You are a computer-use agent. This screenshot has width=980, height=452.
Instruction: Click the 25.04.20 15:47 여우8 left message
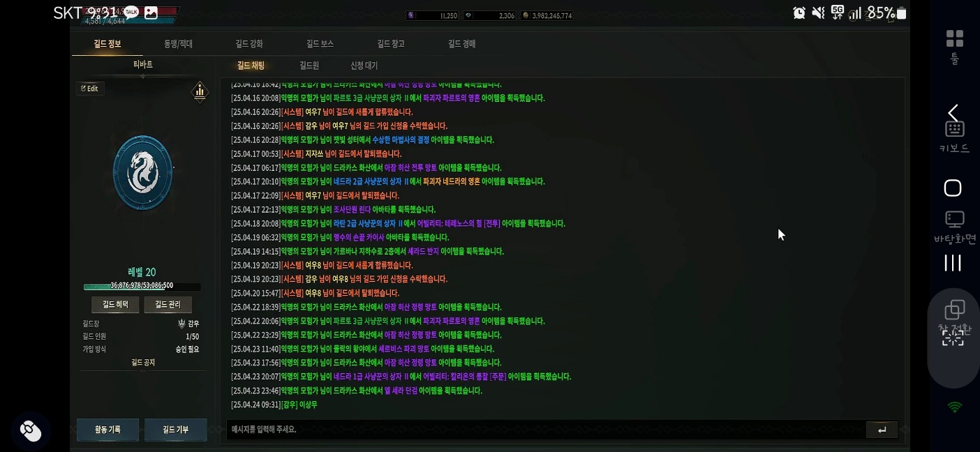tap(315, 293)
